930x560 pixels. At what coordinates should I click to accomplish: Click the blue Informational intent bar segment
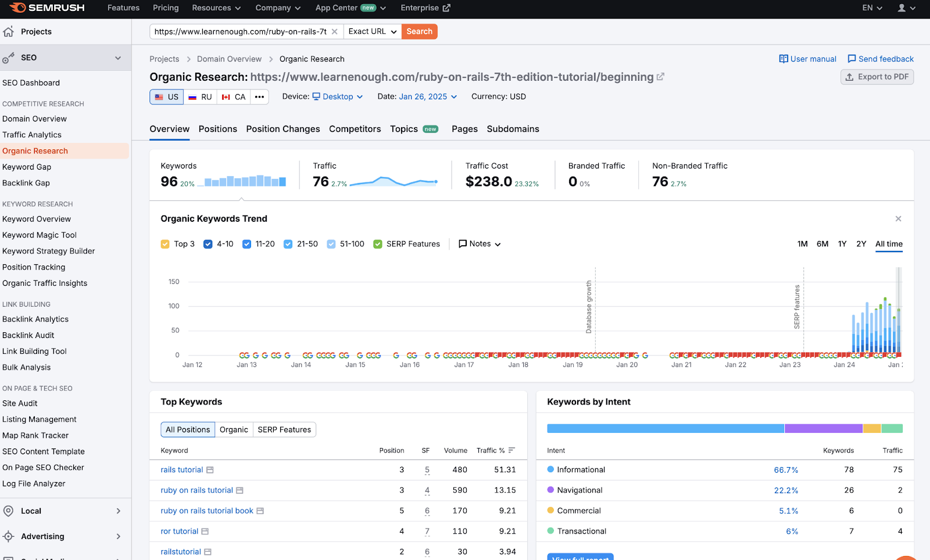666,429
